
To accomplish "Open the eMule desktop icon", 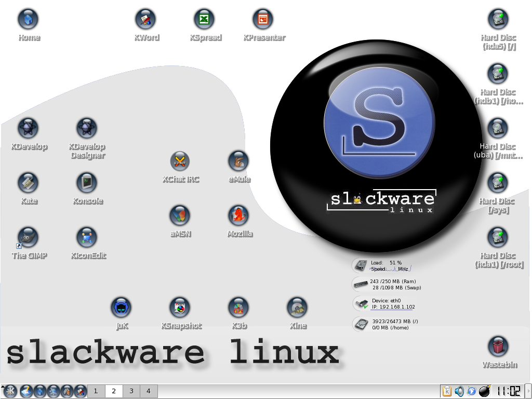I will click(238, 161).
